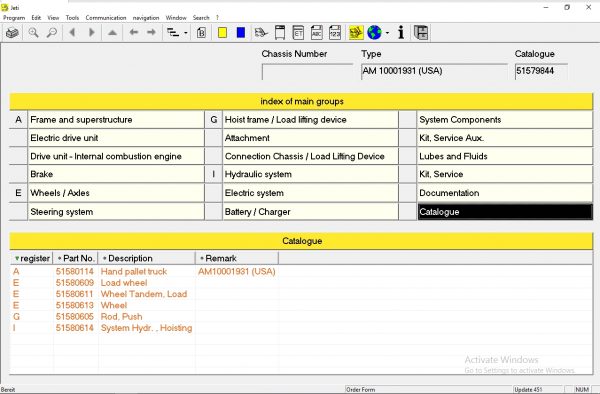The height and width of the screenshot is (394, 600).
Task: Click the Type field with AM 10001931 (USA)
Action: coord(434,72)
